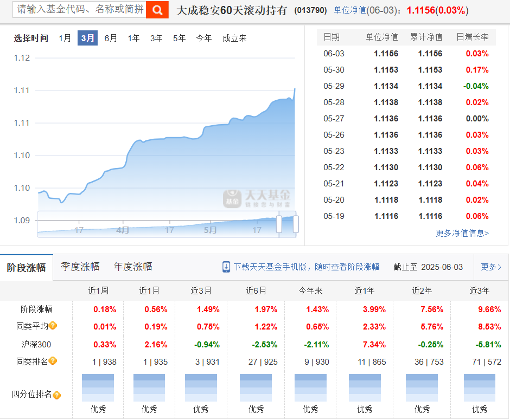The width and height of the screenshot is (510, 420).
Task: Click the 截止至 2025-06-03 date text
Action: 428,267
